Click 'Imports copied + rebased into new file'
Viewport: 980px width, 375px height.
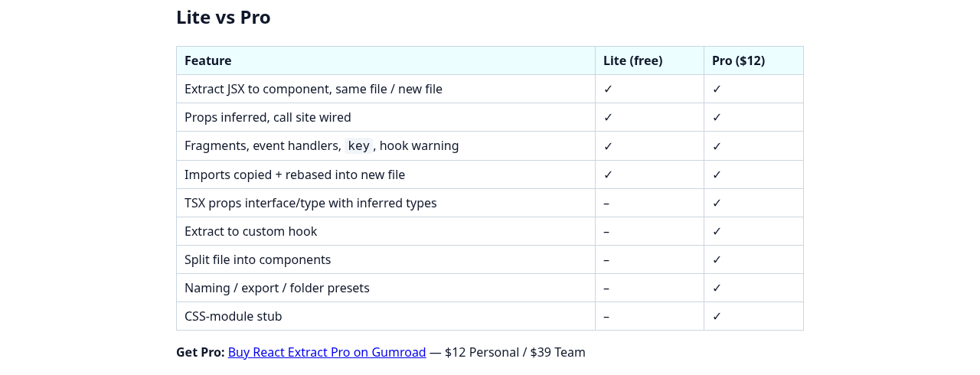[295, 174]
